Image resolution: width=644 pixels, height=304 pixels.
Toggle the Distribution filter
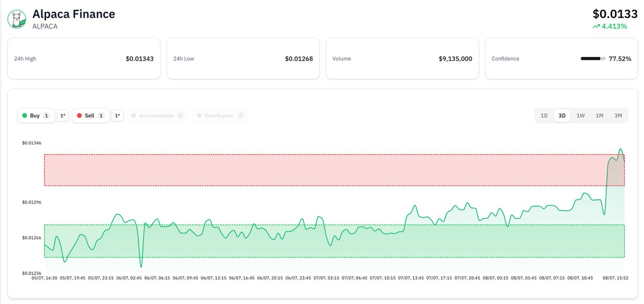pos(220,115)
